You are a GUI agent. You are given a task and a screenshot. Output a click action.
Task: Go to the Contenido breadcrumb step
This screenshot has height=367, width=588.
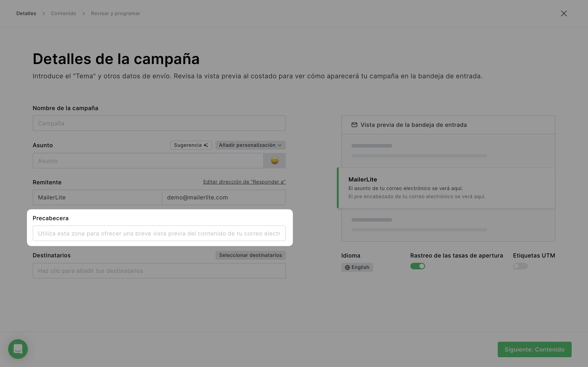[x=63, y=13]
